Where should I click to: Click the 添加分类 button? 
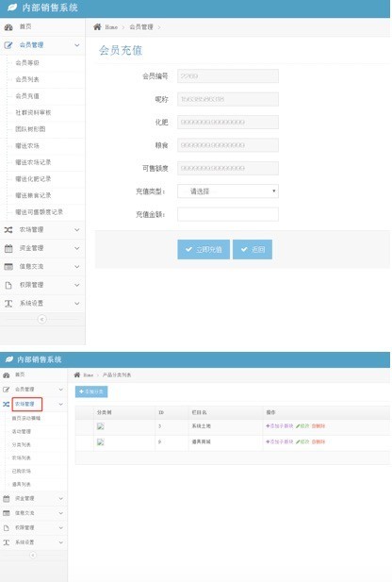(x=91, y=391)
